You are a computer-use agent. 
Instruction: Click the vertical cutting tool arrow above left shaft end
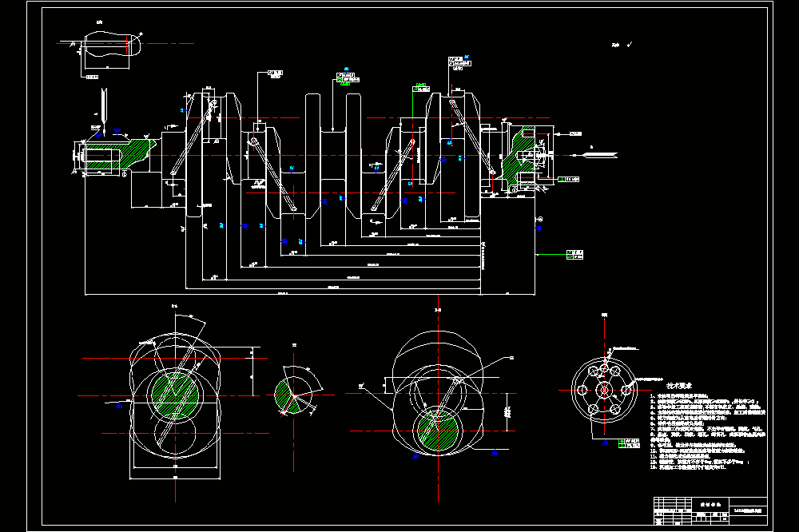(x=104, y=111)
